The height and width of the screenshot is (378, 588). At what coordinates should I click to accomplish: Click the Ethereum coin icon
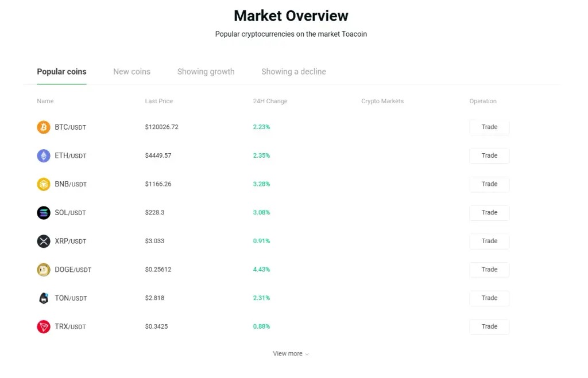click(x=44, y=155)
